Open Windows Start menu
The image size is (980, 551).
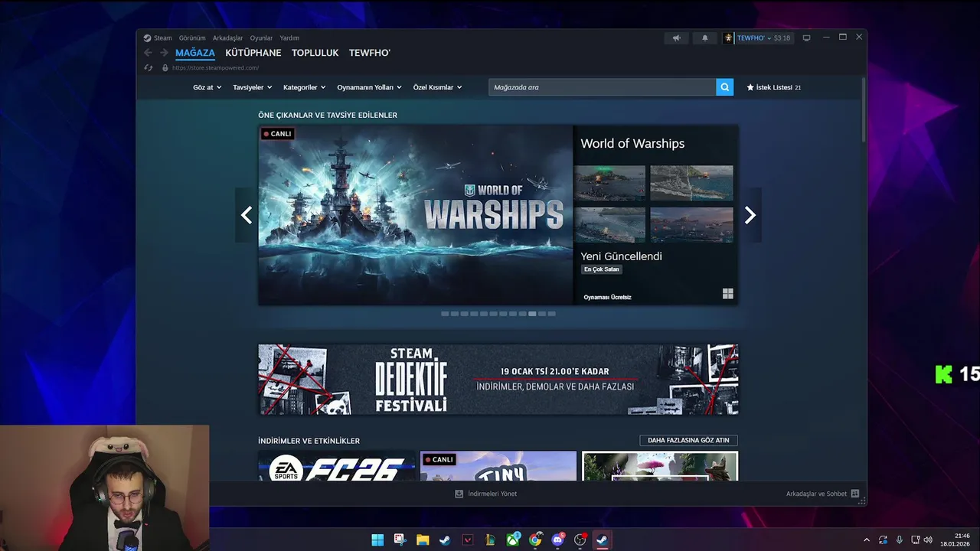coord(377,540)
